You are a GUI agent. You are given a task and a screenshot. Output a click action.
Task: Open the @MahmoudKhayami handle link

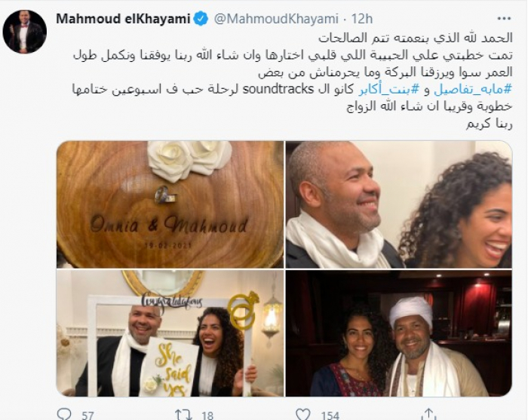click(x=276, y=19)
